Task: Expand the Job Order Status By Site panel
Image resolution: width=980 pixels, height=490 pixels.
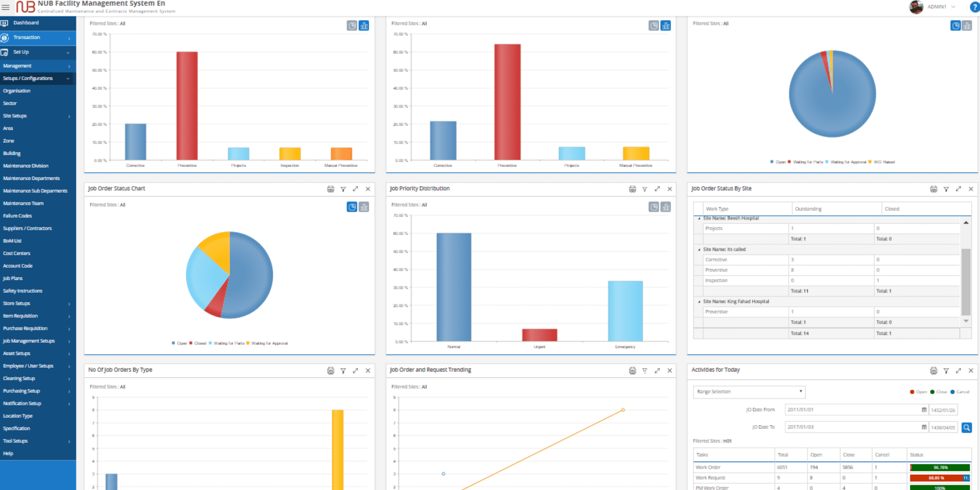Action: [x=958, y=189]
